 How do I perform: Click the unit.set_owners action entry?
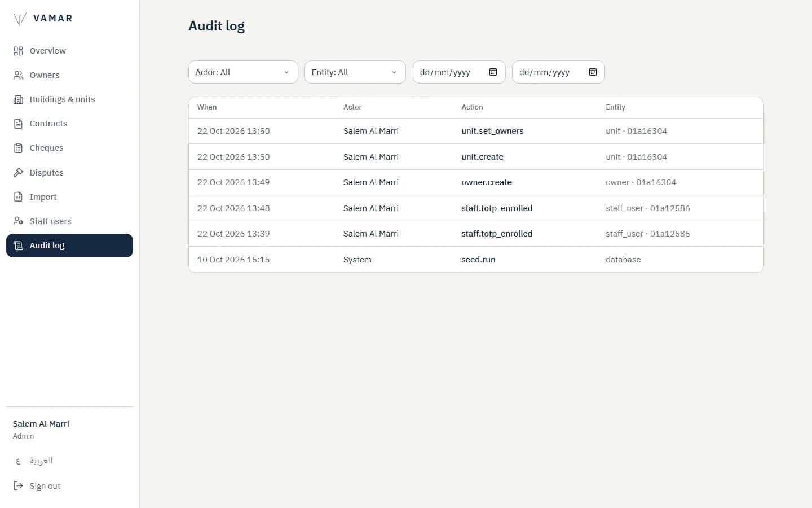coord(492,131)
